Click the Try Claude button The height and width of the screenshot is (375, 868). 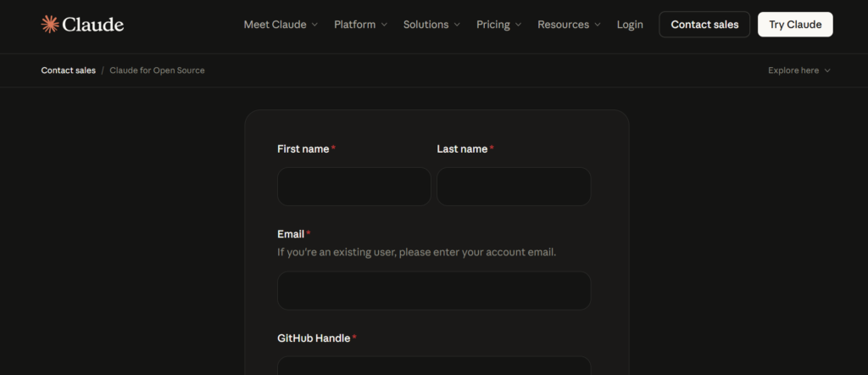[794, 25]
